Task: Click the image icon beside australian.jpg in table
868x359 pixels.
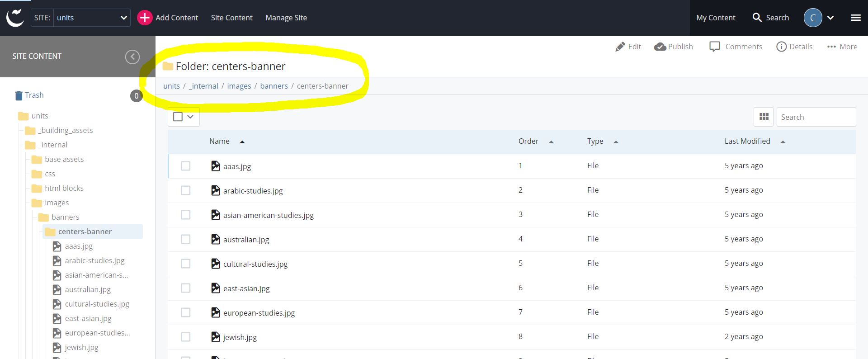Action: (x=216, y=239)
